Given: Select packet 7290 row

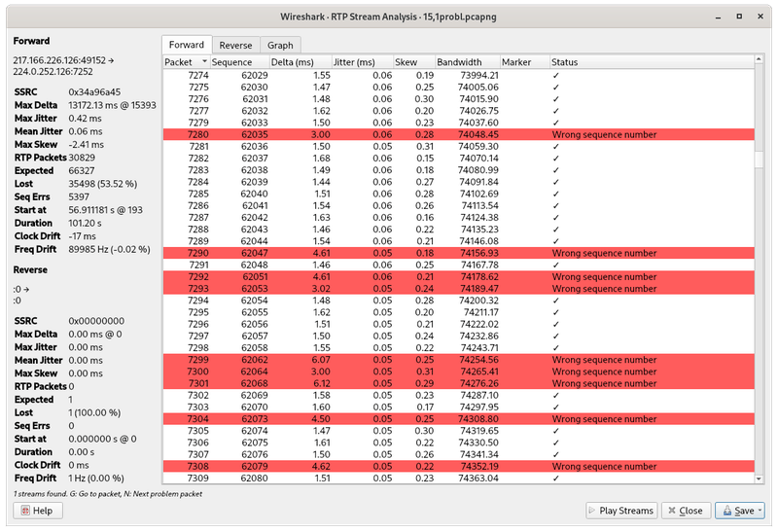Looking at the screenshot, I should click(x=458, y=253).
